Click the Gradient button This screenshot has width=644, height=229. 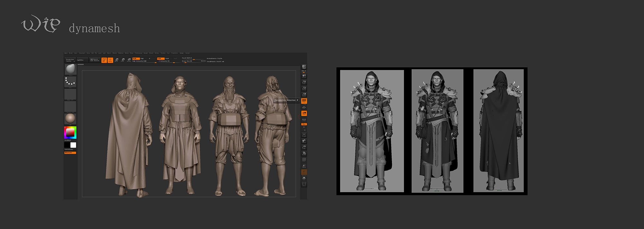click(68, 140)
